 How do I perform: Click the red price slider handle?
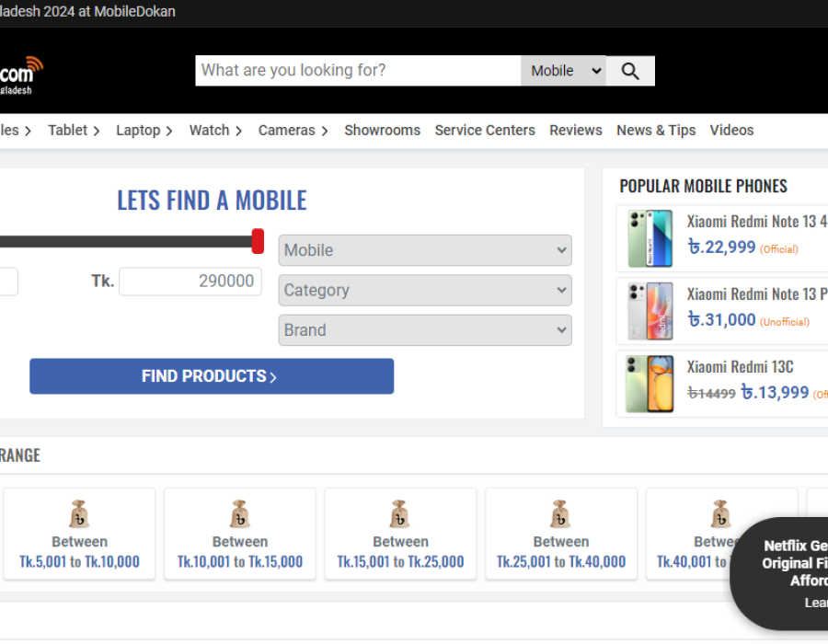point(258,241)
